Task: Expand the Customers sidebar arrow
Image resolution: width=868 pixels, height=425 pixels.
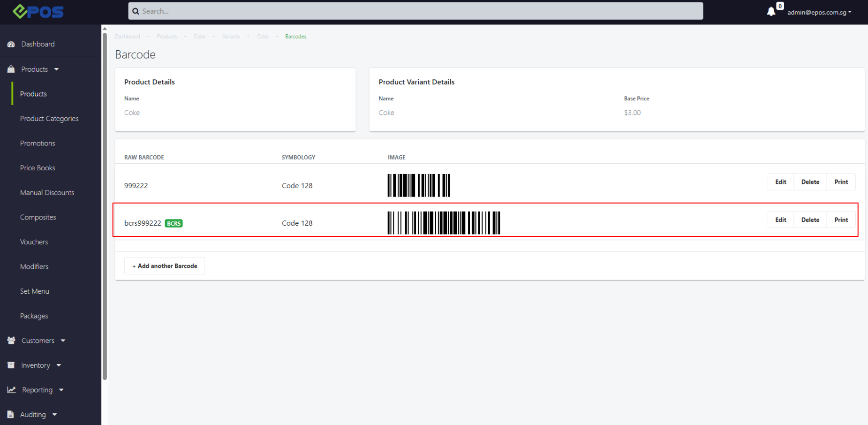Action: click(63, 341)
